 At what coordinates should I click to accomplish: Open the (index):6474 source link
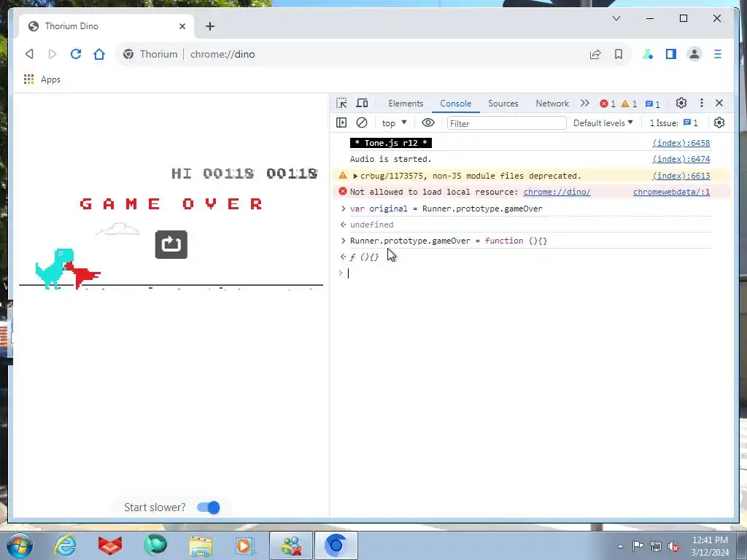[681, 159]
